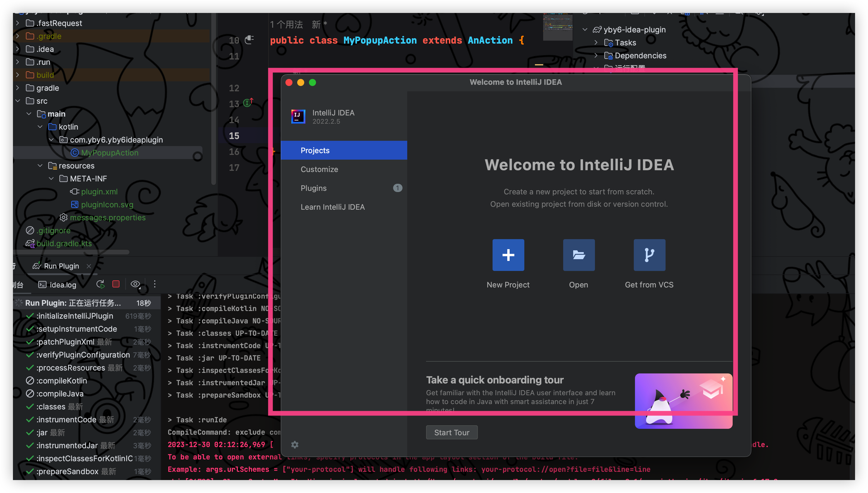868x493 pixels.
Task: Select the :initializeIntelliJPlugin task row
Action: click(87, 316)
